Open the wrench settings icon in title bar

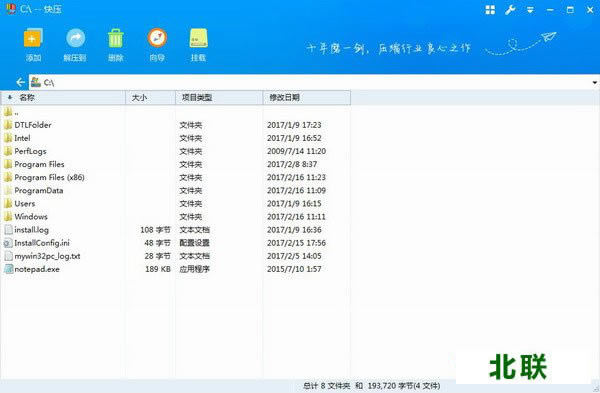(510, 10)
